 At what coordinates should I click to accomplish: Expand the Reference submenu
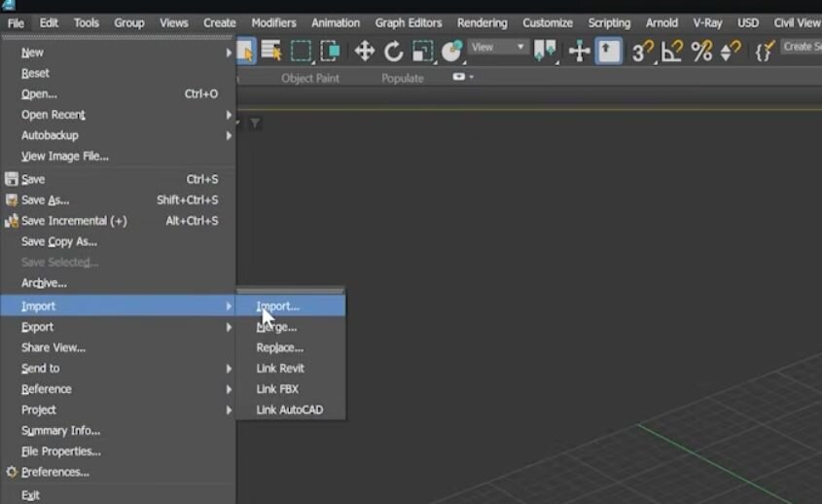tap(118, 389)
